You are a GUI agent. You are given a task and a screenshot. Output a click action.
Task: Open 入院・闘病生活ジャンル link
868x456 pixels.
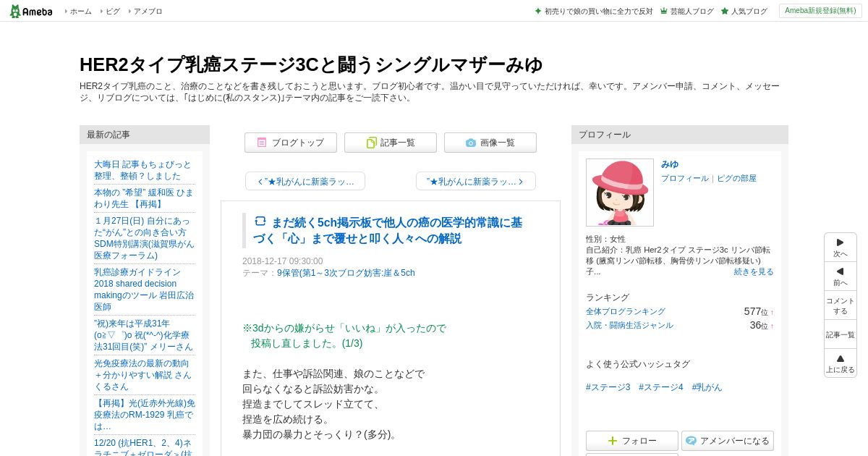(629, 325)
